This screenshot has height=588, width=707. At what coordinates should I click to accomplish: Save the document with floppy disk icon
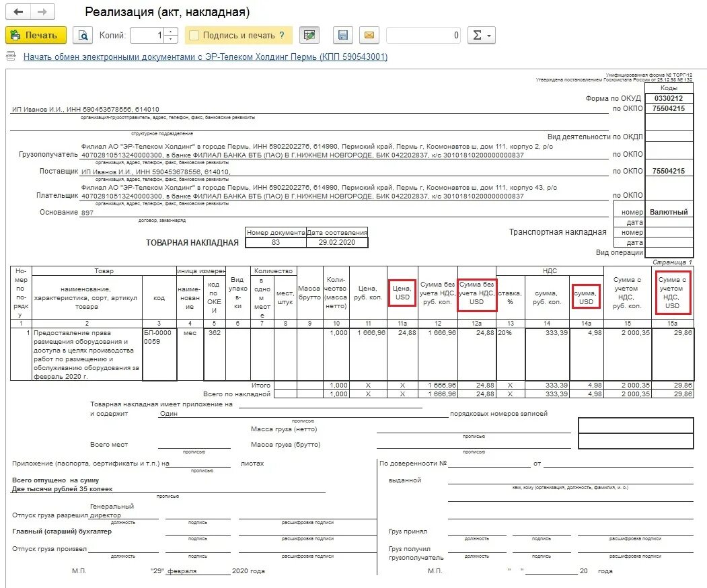[x=342, y=35]
